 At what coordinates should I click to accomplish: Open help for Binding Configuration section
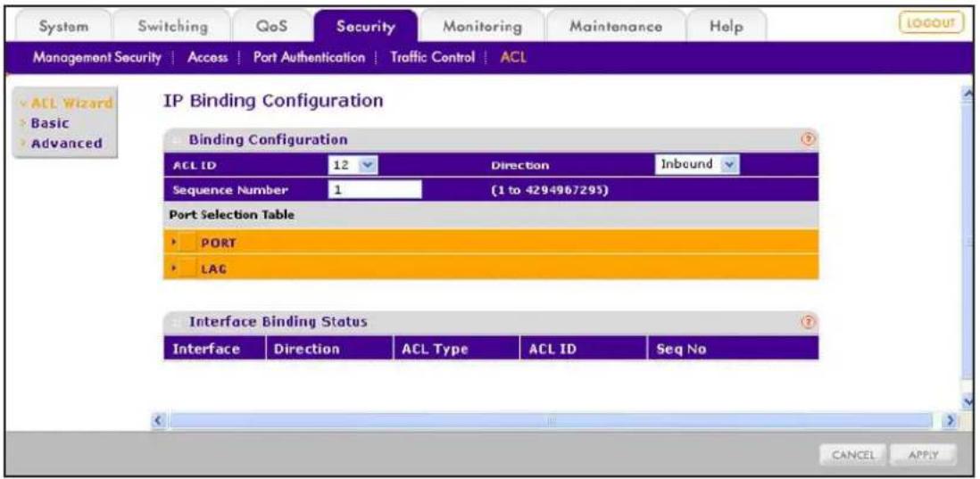810,138
